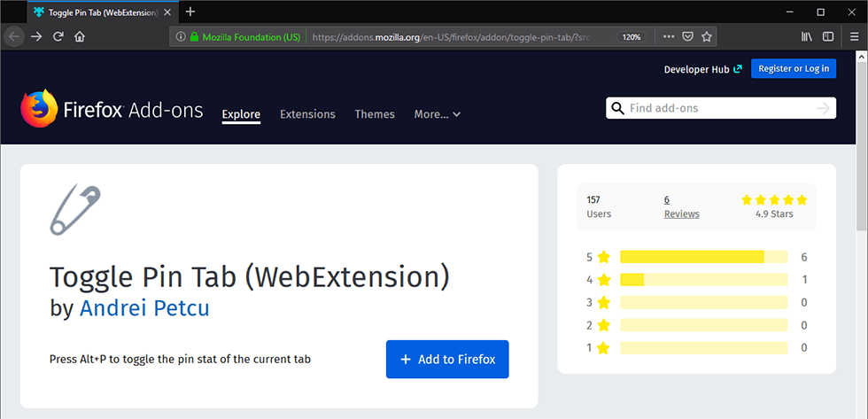
Task: Toggle the sidebar view icon
Action: (x=828, y=37)
